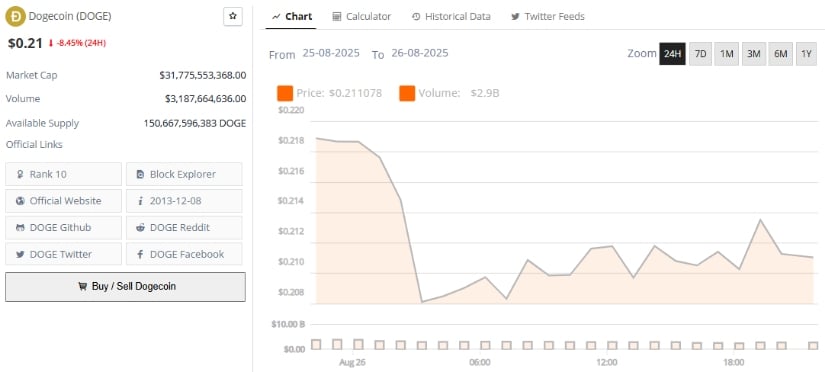Set chart zoom to 1M
The width and height of the screenshot is (825, 372).
[727, 54]
